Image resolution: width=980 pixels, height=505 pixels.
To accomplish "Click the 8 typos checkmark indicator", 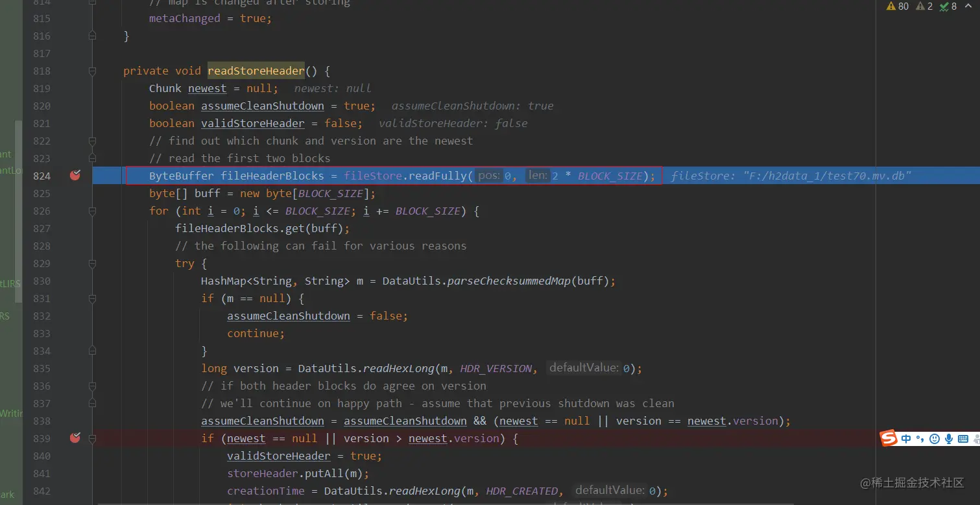I will point(948,6).
